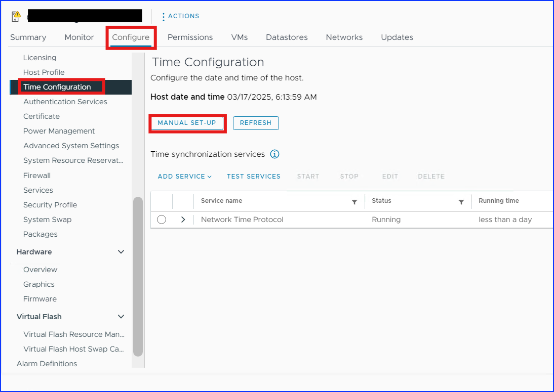Collapse the Virtual Flash section

click(x=121, y=317)
